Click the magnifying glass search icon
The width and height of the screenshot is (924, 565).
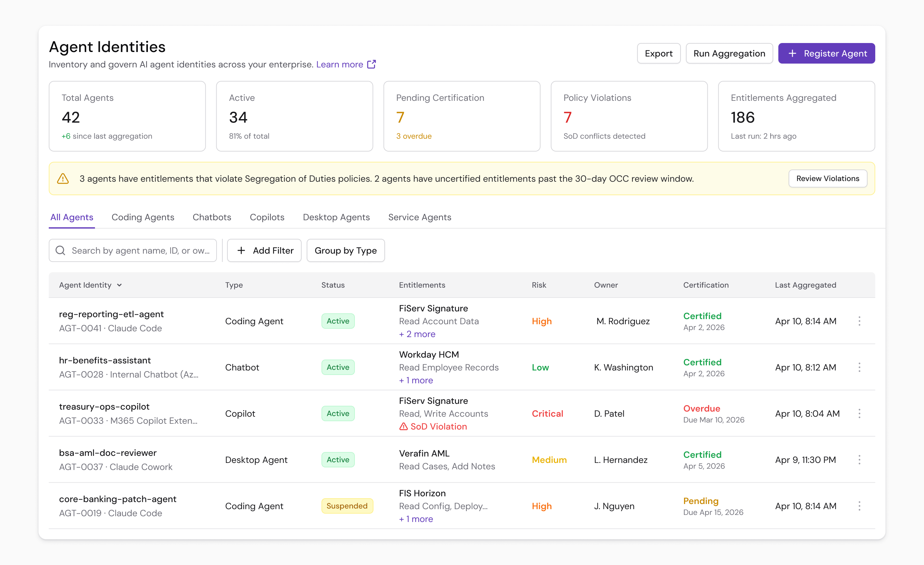pos(60,250)
